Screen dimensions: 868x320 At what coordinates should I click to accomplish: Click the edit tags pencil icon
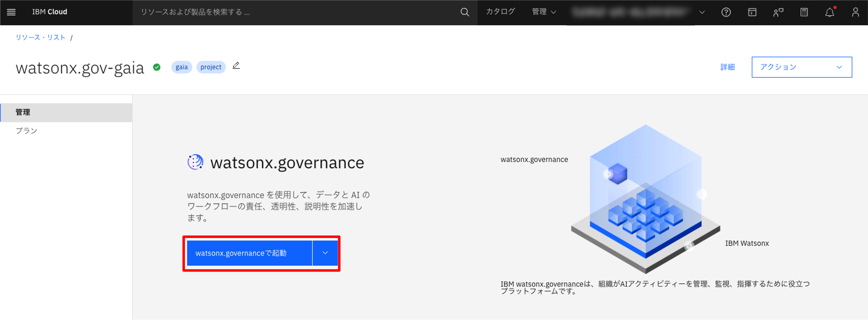click(x=236, y=66)
